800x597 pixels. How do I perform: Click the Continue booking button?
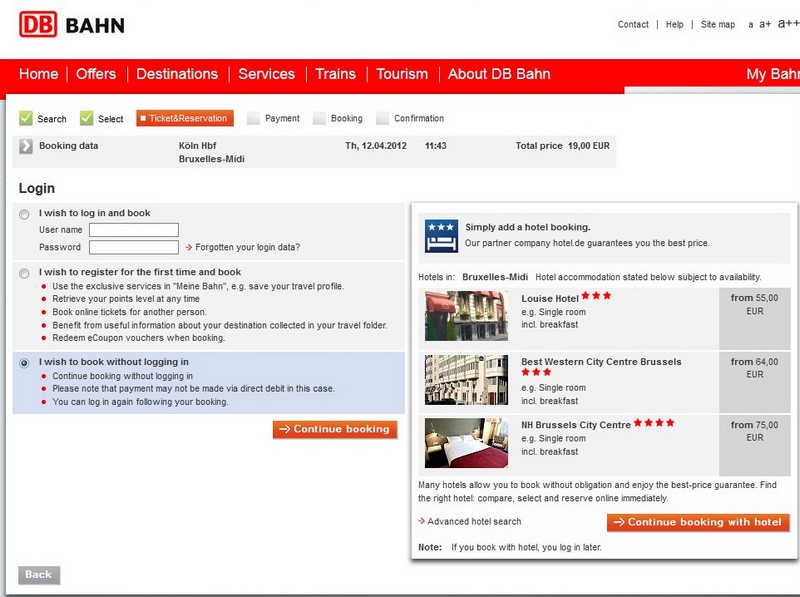point(335,429)
